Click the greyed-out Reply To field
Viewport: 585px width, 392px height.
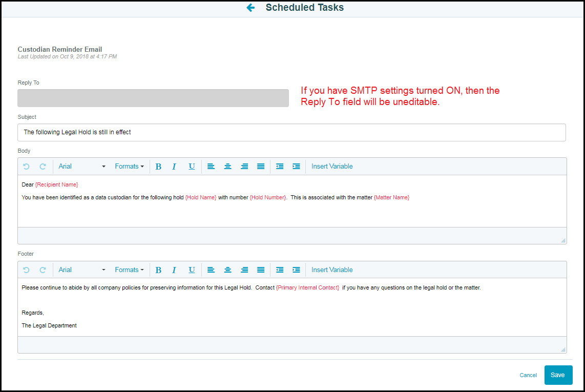[x=153, y=98]
